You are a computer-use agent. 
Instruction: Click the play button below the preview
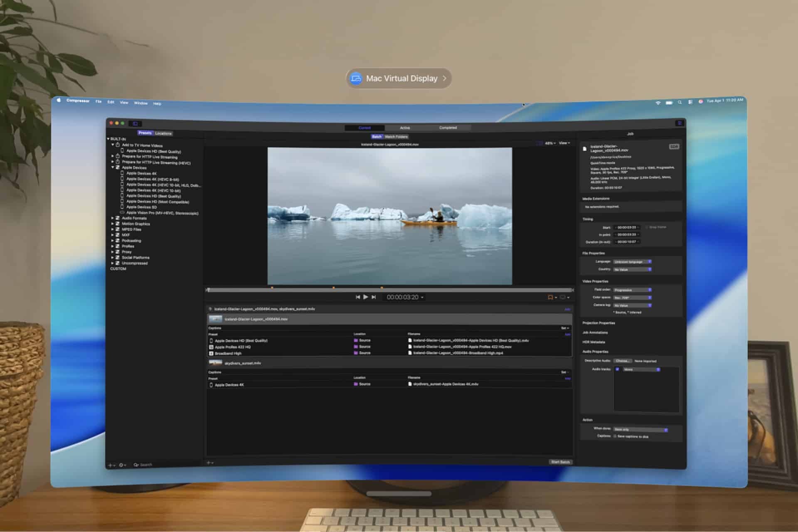365,297
